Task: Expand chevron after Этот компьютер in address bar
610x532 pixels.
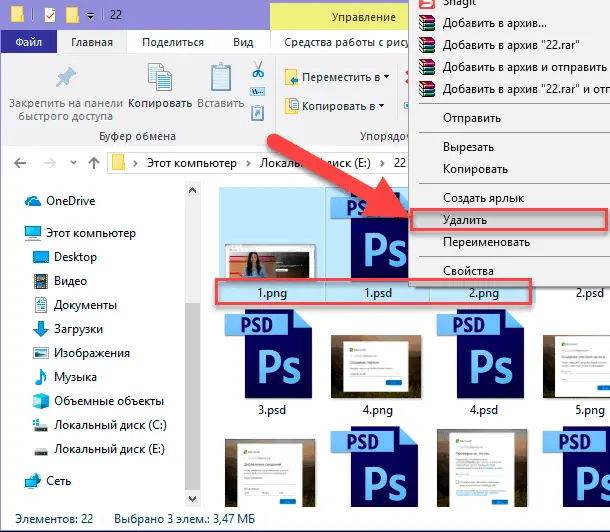Action: 248,163
